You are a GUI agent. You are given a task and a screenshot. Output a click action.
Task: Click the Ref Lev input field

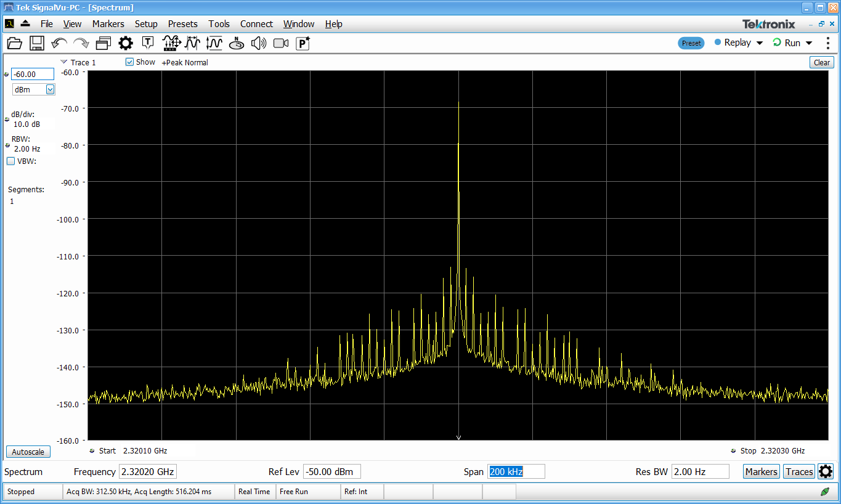[332, 472]
